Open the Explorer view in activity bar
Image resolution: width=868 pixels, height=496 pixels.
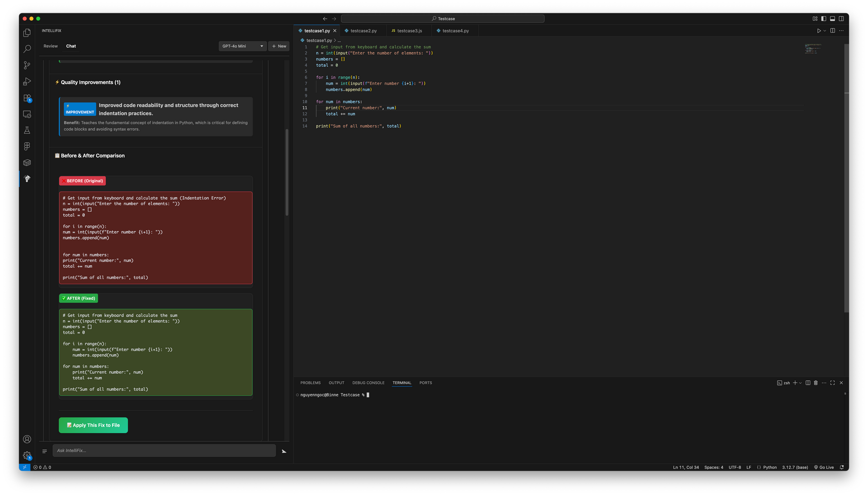pyautogui.click(x=27, y=33)
